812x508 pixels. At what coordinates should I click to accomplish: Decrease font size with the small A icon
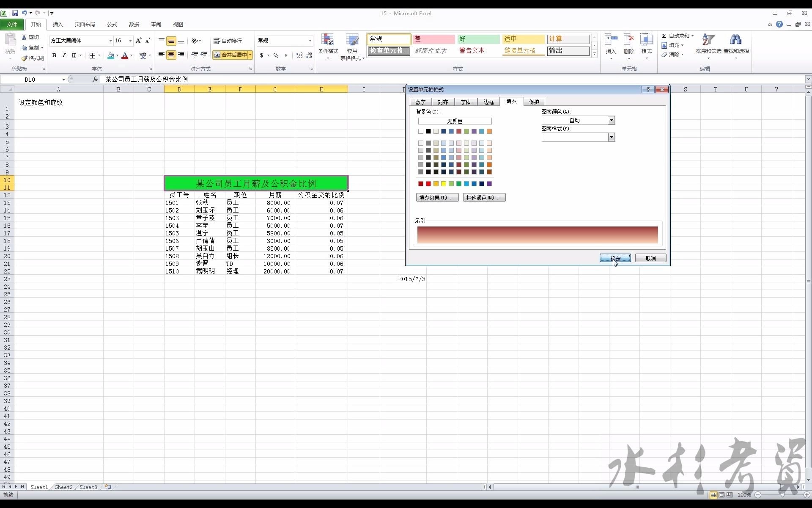pyautogui.click(x=148, y=41)
